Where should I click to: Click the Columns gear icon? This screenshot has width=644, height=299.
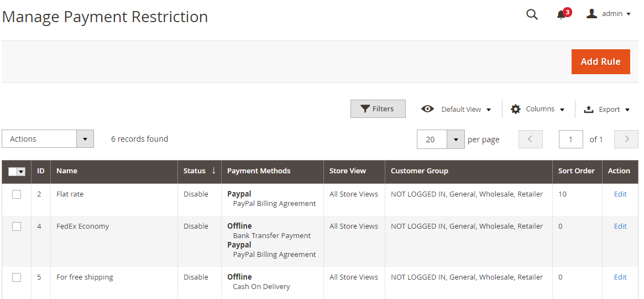tap(516, 109)
